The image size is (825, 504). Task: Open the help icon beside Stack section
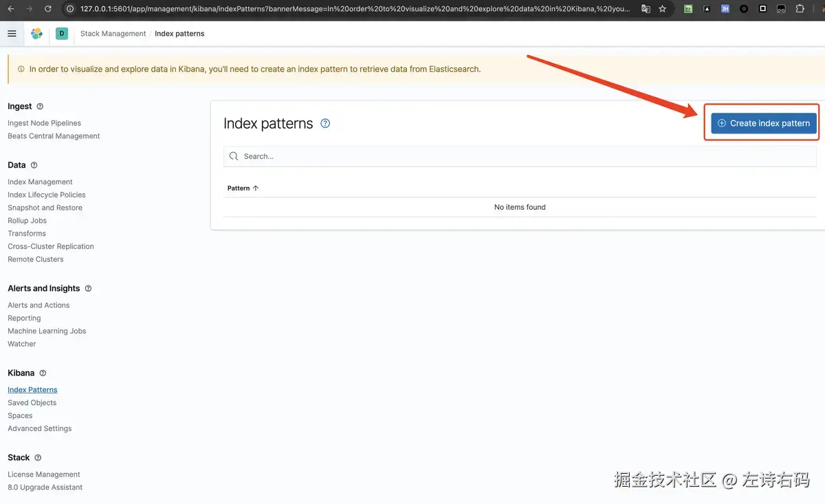[x=38, y=458]
